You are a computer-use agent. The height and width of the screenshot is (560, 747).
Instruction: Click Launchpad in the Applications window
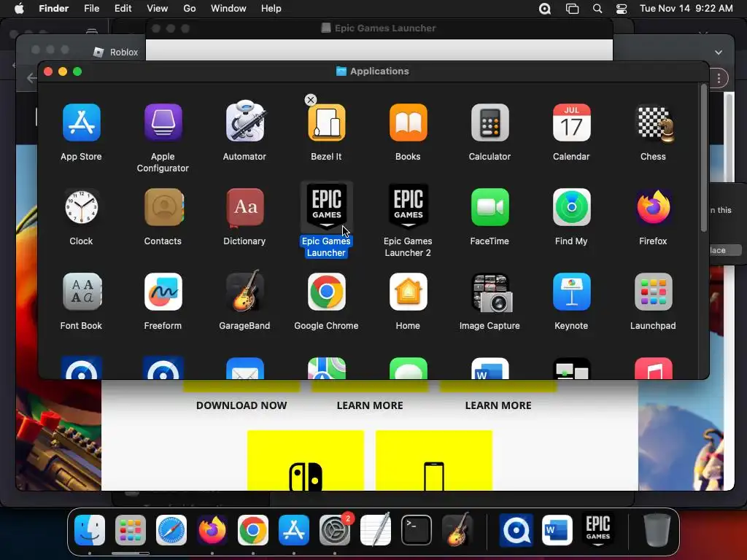point(654,292)
